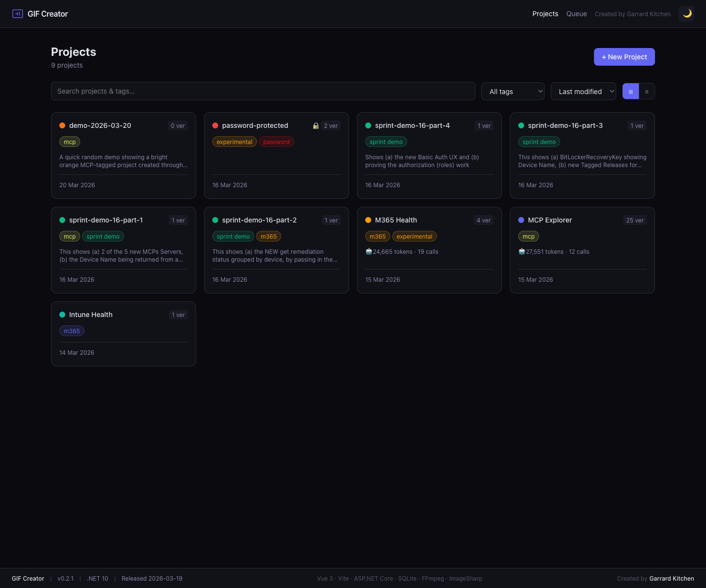This screenshot has height=588, width=706.
Task: Click the mcp tag on MCP Explorer card
Action: (x=529, y=236)
